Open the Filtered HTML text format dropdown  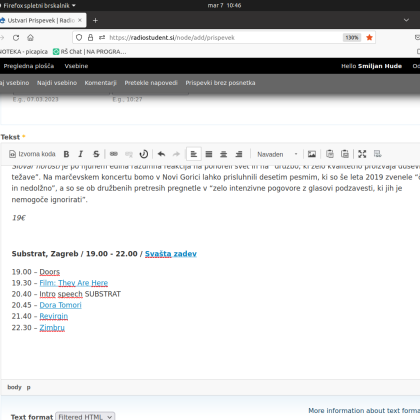tap(85, 417)
